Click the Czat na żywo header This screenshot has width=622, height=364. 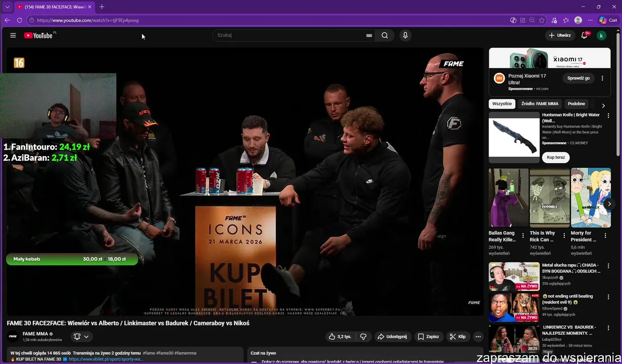coord(263,353)
